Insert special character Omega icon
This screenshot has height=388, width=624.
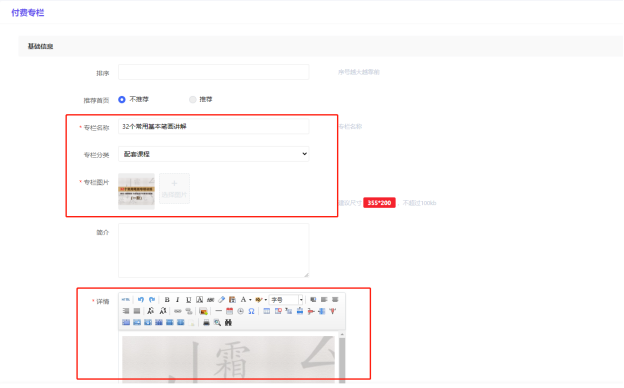(252, 311)
